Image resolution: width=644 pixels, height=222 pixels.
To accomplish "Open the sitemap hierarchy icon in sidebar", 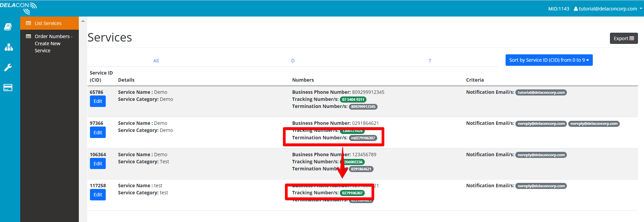I will point(9,47).
